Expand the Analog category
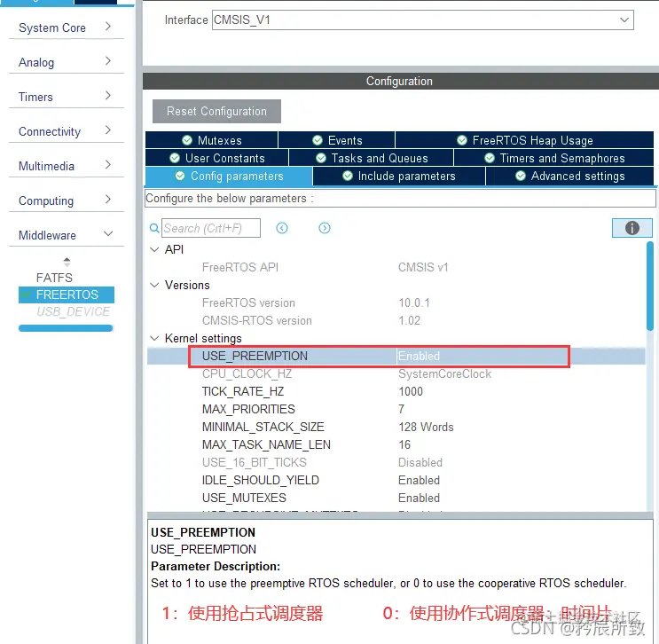Screen dimensions: 659x644 click(x=67, y=62)
